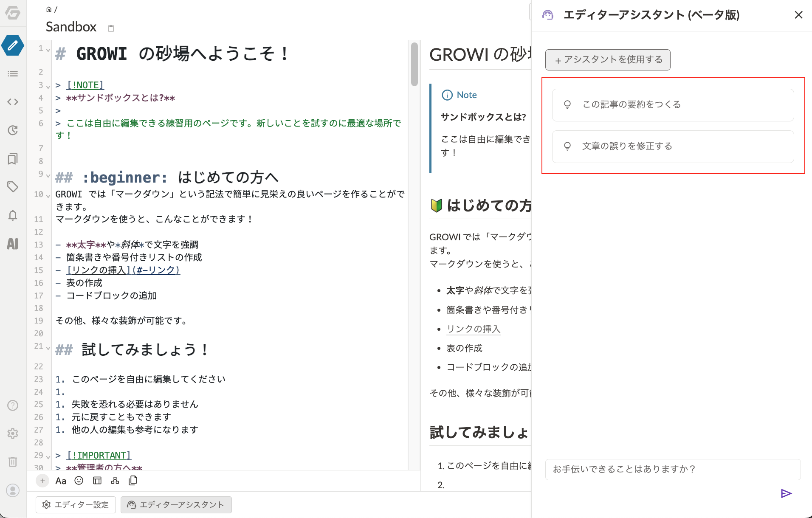Open the custom sidebar code brackets icon

click(x=13, y=102)
